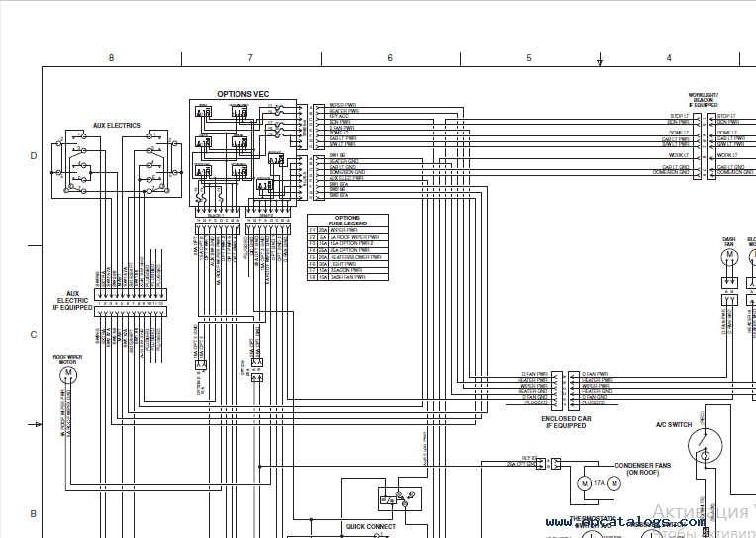Click the 17A condenser fan rating
This screenshot has width=756, height=538.
click(599, 482)
